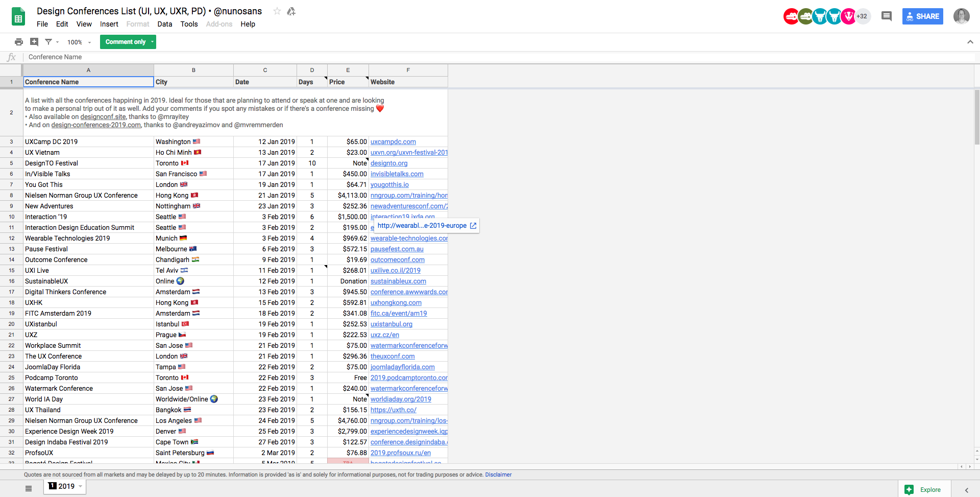This screenshot has width=980, height=497.
Task: Select the "Cape Town" city cell
Action: click(193, 442)
